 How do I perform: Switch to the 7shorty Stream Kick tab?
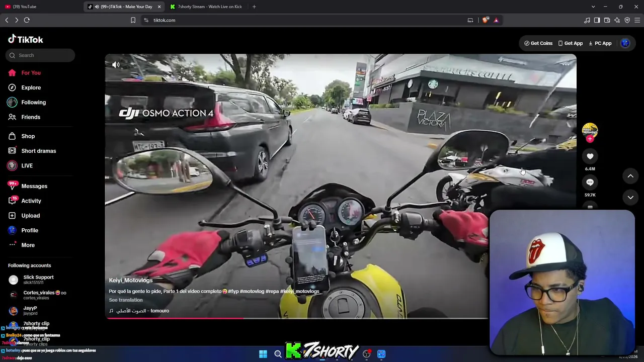pos(208,7)
